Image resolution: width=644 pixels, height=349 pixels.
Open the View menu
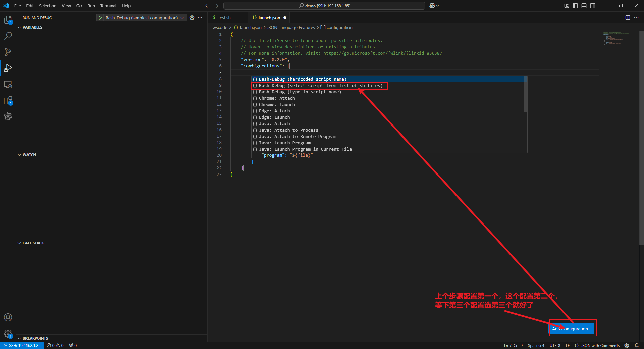click(x=66, y=6)
